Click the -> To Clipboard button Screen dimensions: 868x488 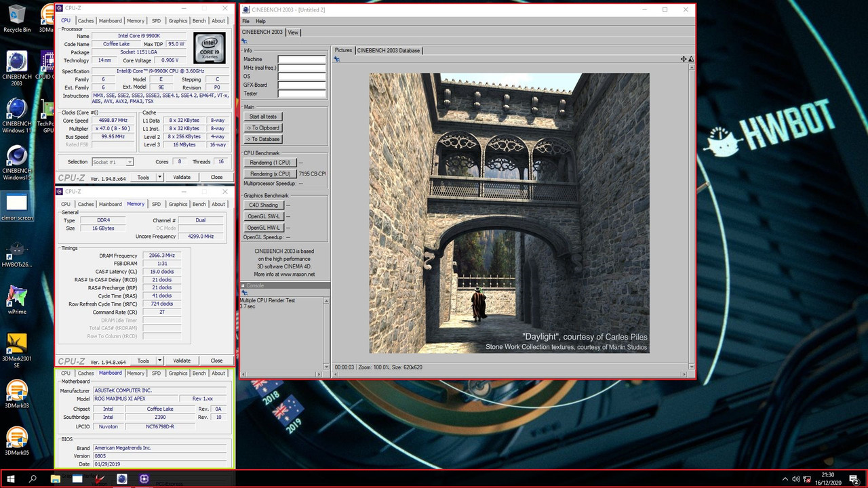pyautogui.click(x=262, y=127)
